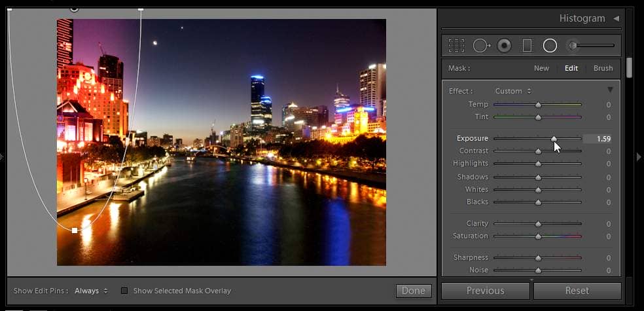Choose the Graduated Filter tool
Screen dimensions: 644x311
coord(527,45)
